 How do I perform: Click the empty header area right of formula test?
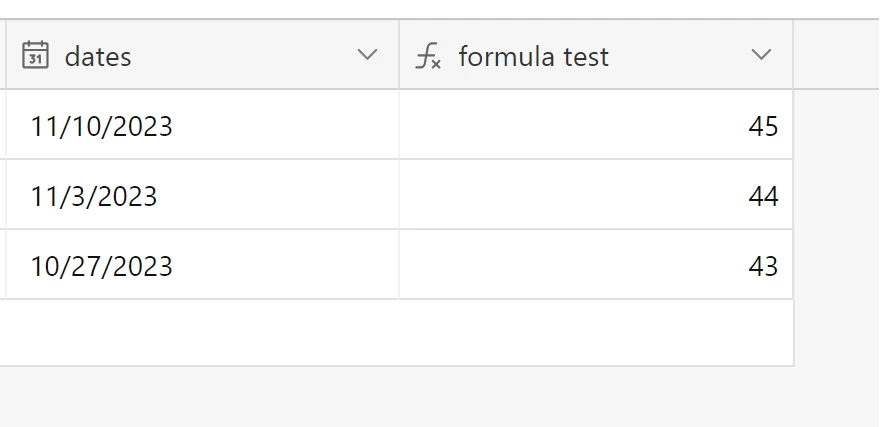click(x=837, y=54)
